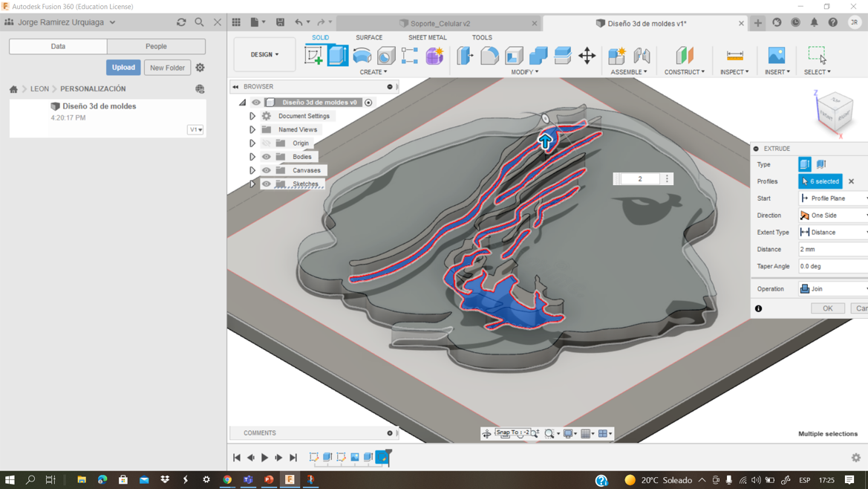
Task: Switch to the People tab
Action: click(x=156, y=47)
